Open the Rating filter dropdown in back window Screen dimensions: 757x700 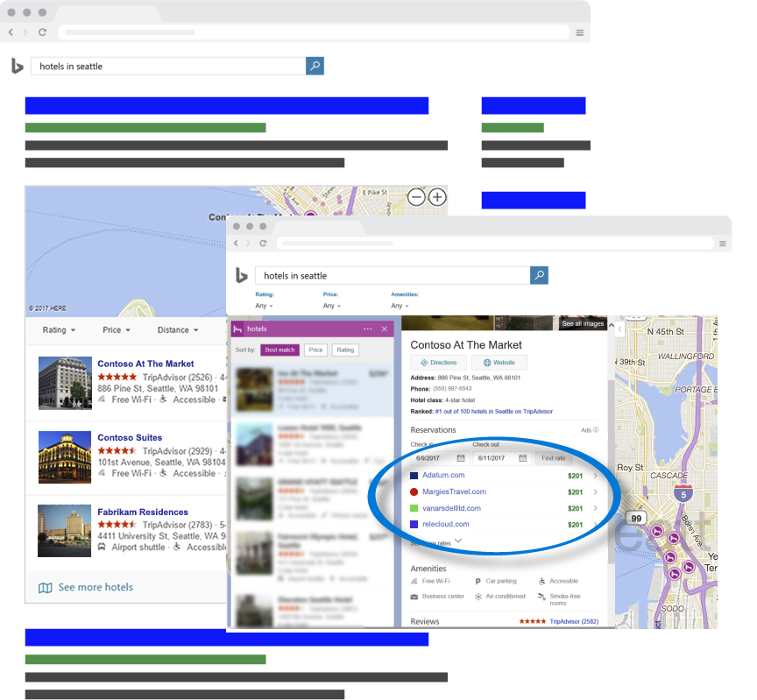point(59,330)
